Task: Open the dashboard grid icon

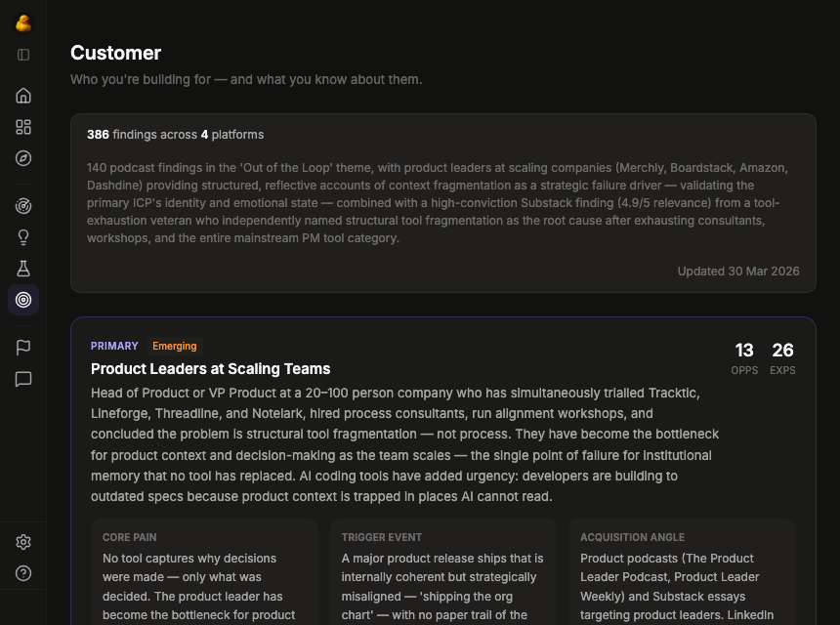Action: (23, 126)
